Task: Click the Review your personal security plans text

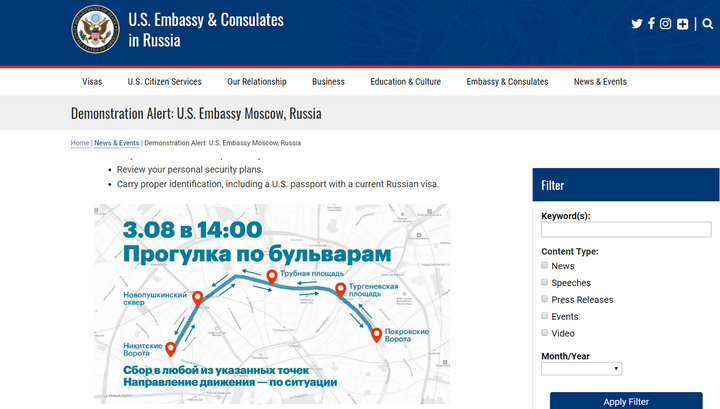Action: click(x=190, y=169)
